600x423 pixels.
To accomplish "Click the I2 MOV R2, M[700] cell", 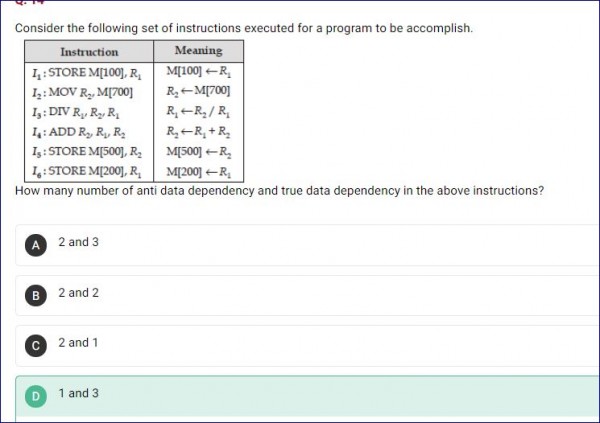I will pos(89,92).
